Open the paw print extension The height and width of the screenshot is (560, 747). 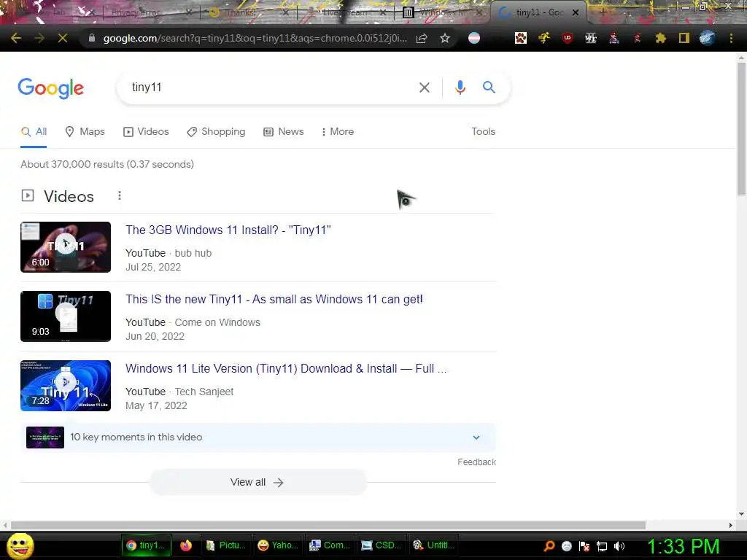[x=521, y=38]
